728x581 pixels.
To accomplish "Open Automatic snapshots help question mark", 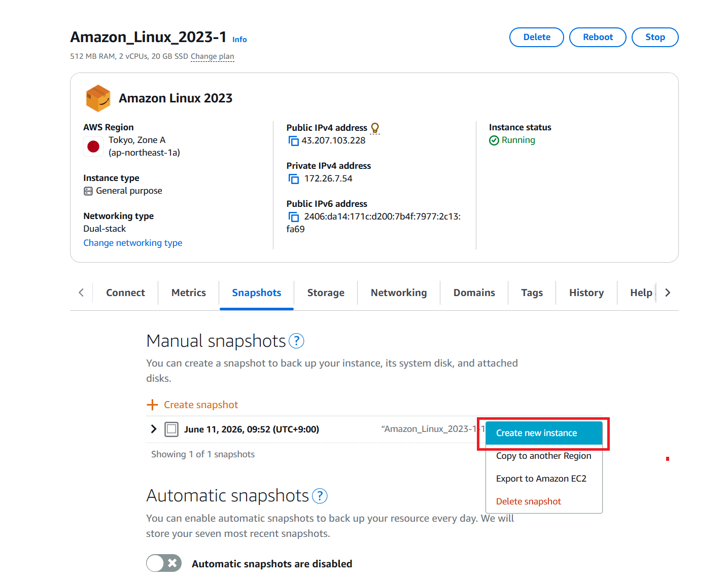I will [320, 496].
